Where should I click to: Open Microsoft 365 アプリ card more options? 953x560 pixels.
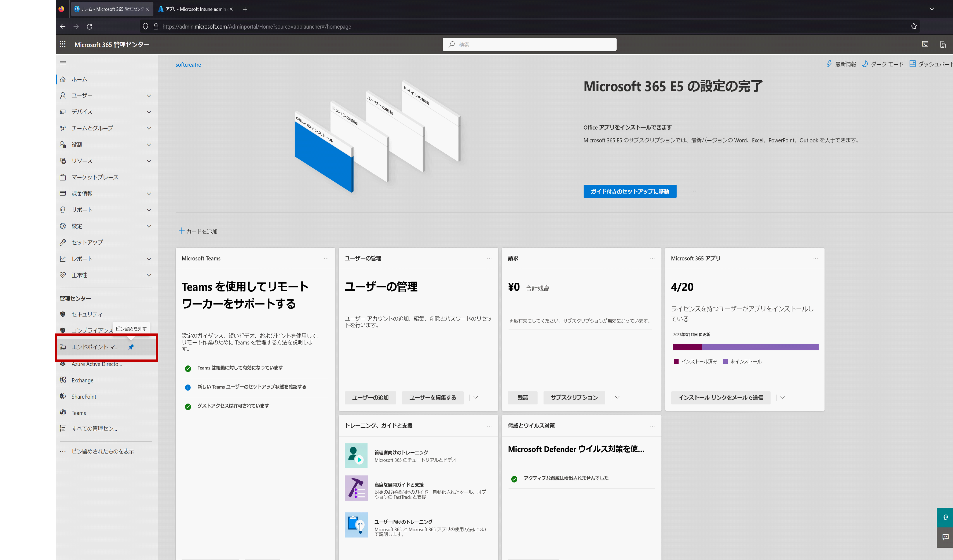(x=815, y=259)
